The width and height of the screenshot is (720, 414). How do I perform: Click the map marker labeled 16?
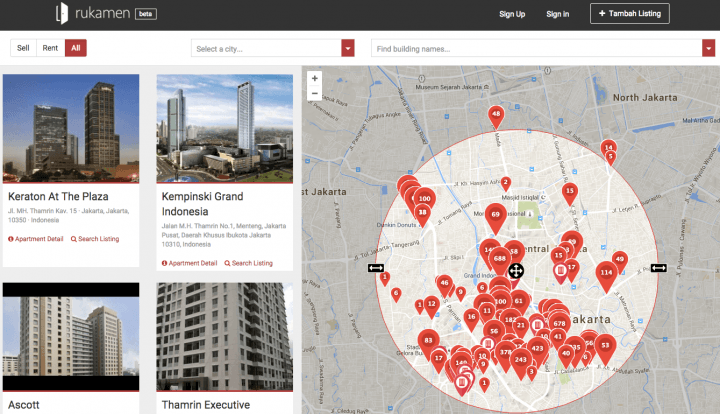(472, 318)
